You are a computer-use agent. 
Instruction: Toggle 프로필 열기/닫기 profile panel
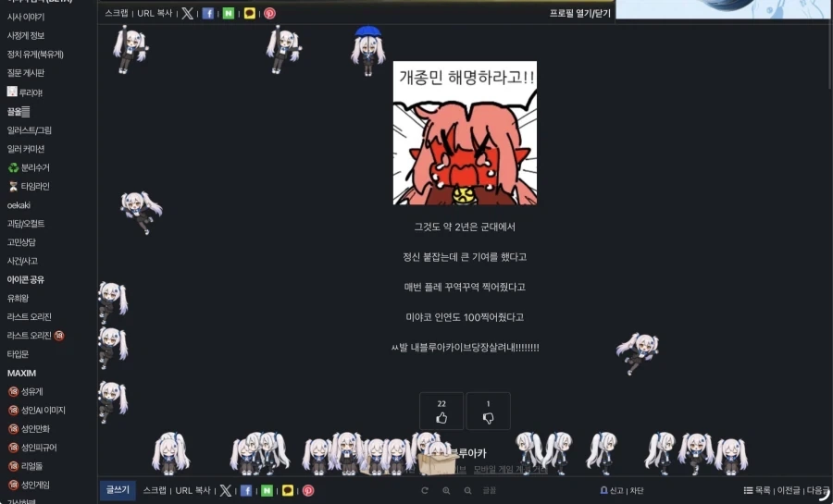click(580, 13)
